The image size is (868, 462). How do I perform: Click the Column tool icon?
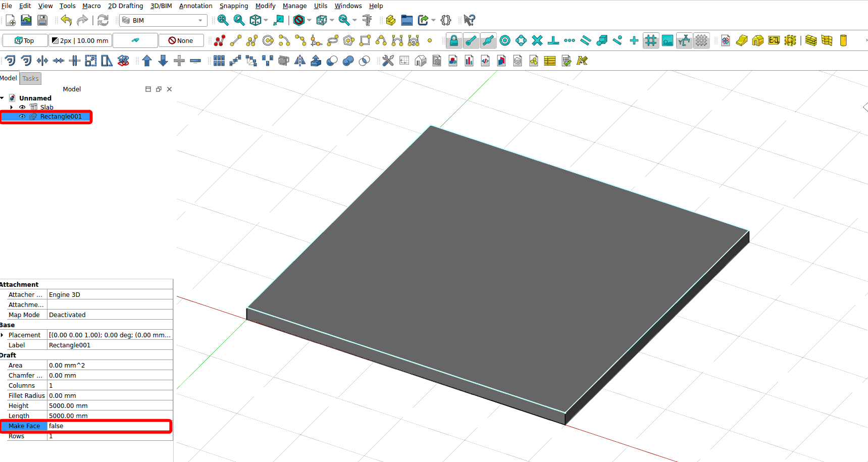pos(843,41)
